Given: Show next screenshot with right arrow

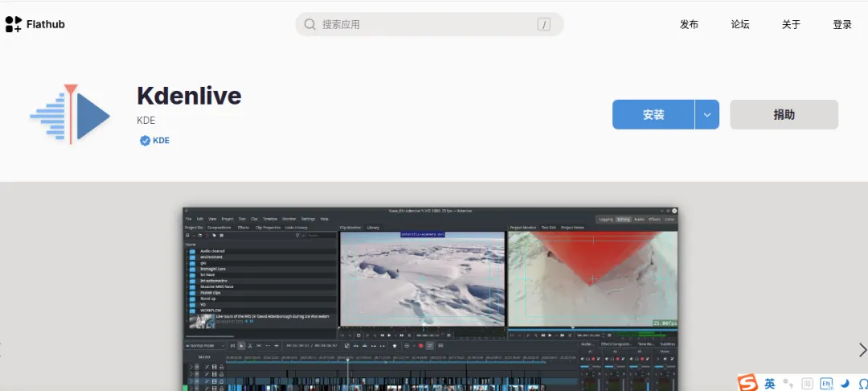Looking at the screenshot, I should click(862, 350).
